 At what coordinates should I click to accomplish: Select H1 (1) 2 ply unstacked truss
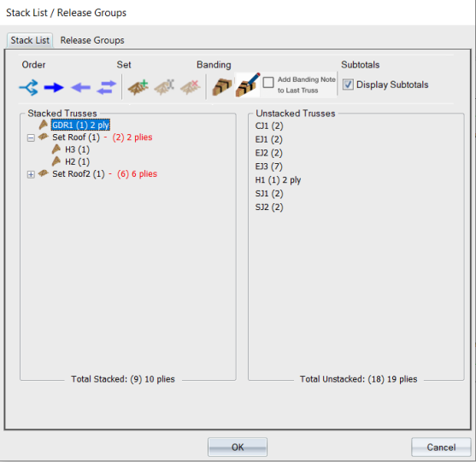click(278, 180)
